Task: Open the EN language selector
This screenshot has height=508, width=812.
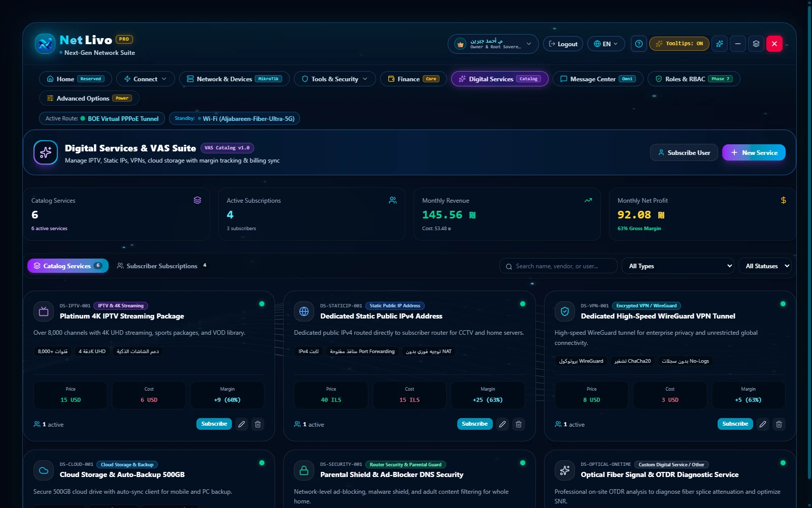Action: point(605,44)
